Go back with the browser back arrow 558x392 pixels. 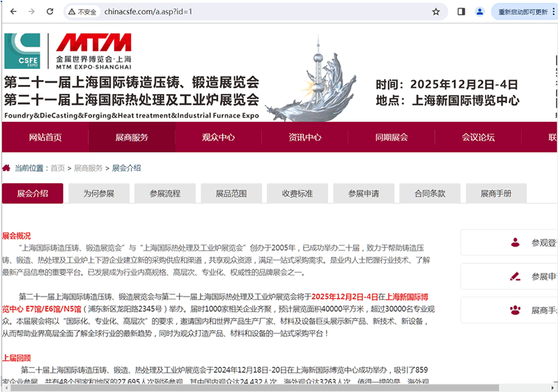click(x=13, y=12)
